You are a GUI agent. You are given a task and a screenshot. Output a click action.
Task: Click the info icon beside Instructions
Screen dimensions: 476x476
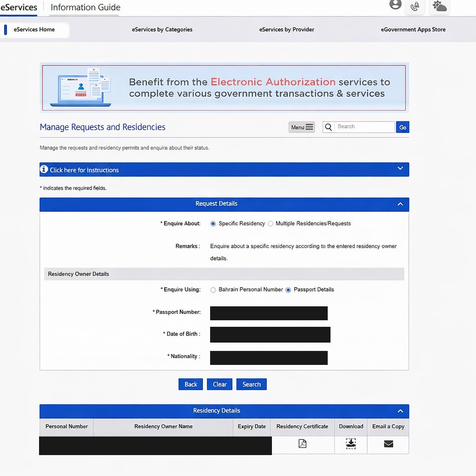pos(44,169)
